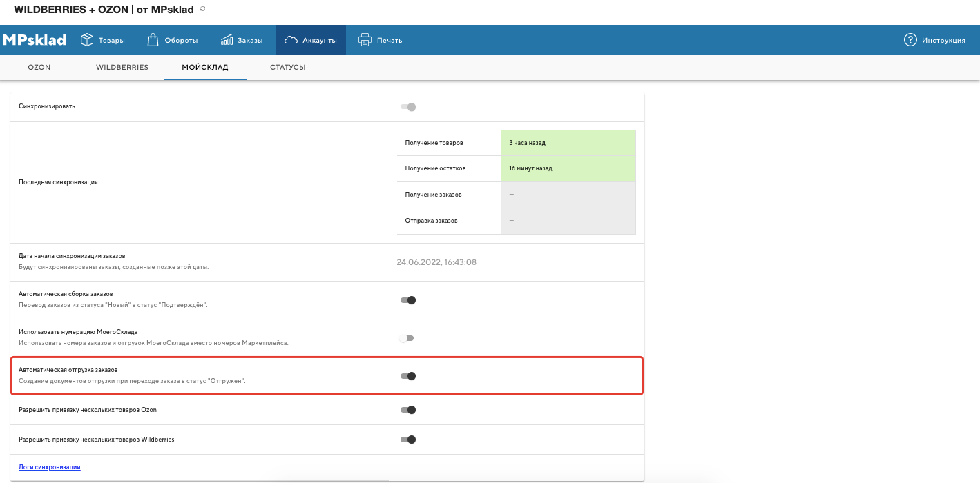Click the cloud icon beside Аккаунты

tap(291, 40)
